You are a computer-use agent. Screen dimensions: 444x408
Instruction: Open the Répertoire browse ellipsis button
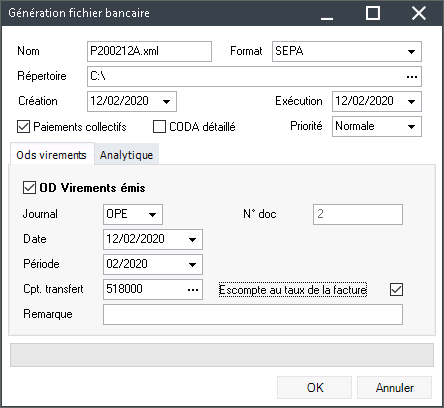[x=412, y=77]
